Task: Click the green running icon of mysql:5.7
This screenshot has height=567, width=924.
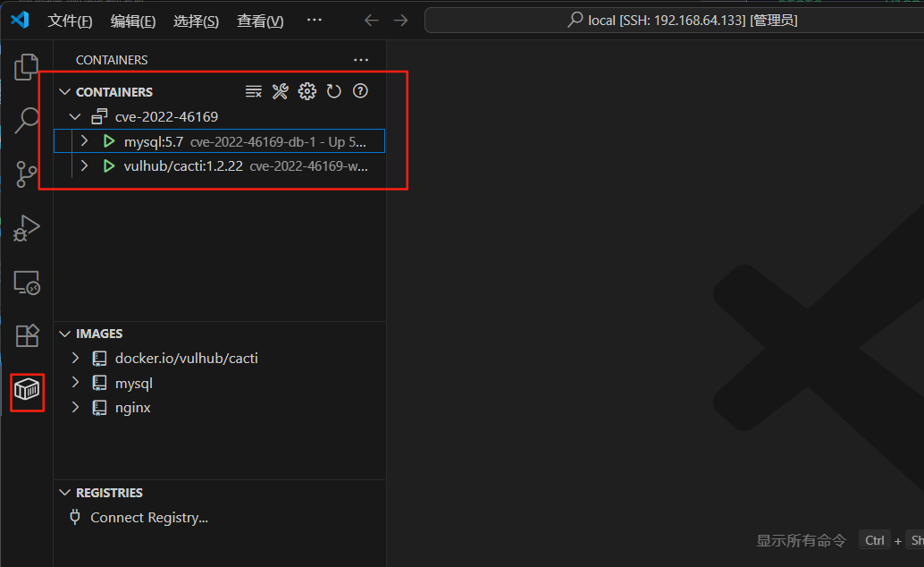Action: (x=108, y=141)
